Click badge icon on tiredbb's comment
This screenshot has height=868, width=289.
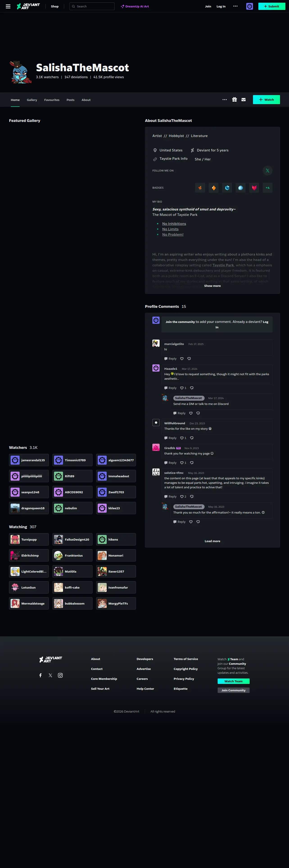click(x=192, y=463)
